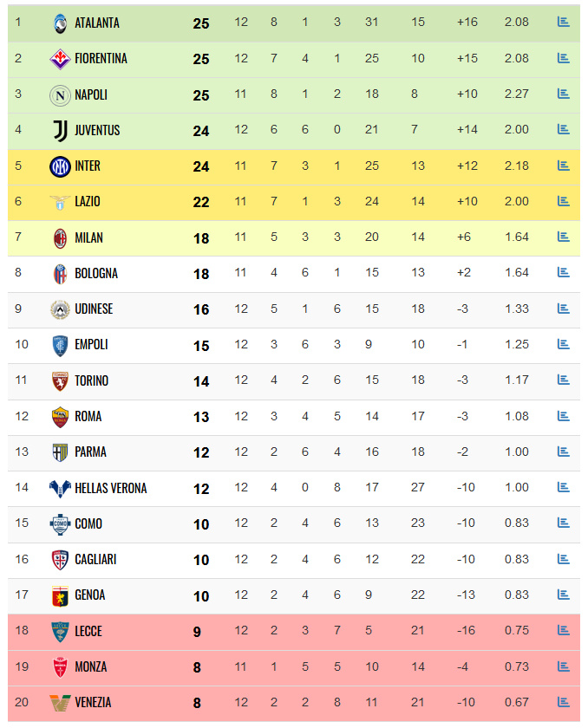
Task: Click the COMO team name
Action: 88,524
